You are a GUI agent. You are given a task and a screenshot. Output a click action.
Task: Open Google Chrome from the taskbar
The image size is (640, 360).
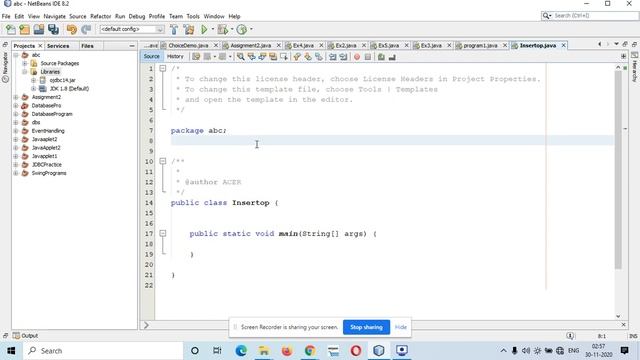click(310, 351)
